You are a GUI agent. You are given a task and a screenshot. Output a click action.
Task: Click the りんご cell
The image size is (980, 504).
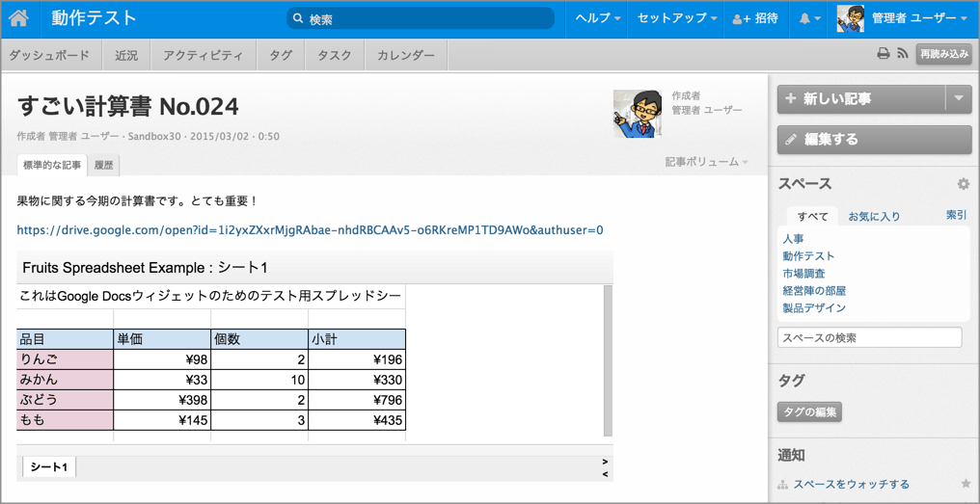pyautogui.click(x=65, y=359)
